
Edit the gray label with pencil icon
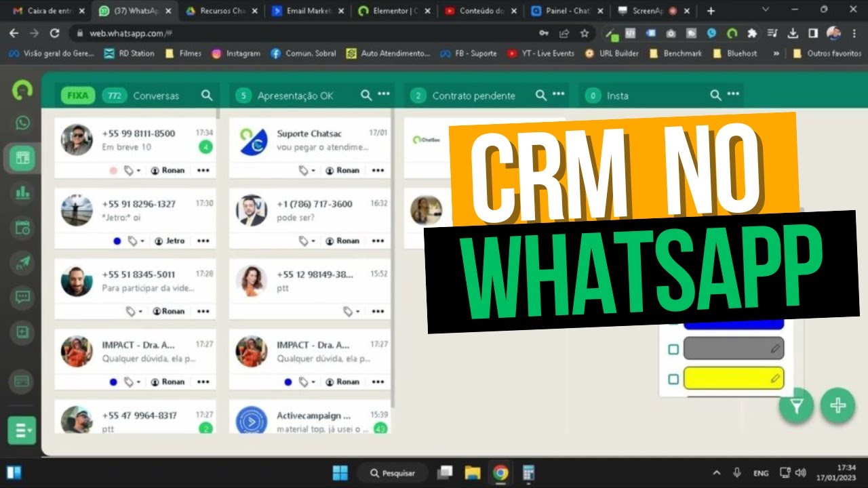click(775, 349)
